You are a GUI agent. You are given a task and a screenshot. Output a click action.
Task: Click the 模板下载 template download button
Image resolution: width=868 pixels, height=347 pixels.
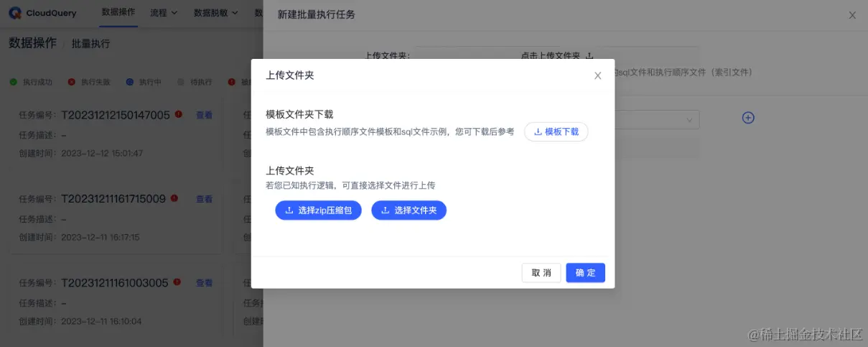[556, 131]
